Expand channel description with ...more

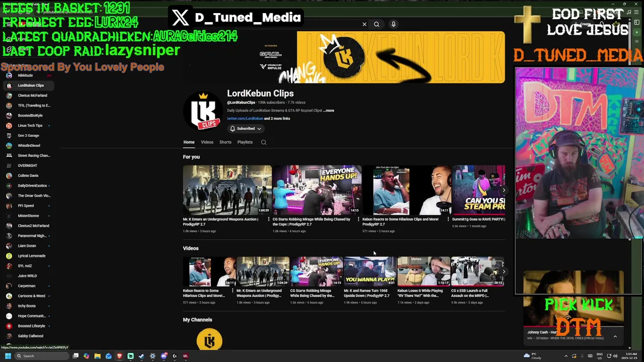click(329, 111)
